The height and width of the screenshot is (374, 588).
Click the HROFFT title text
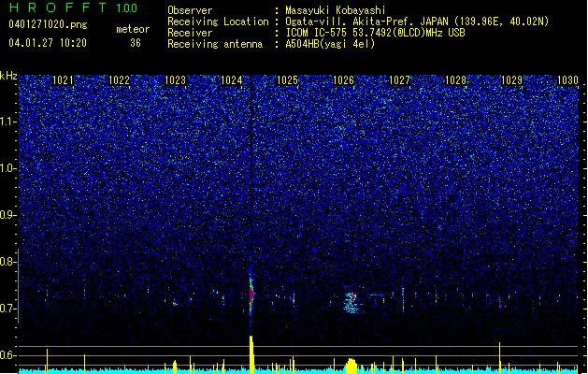[58, 7]
